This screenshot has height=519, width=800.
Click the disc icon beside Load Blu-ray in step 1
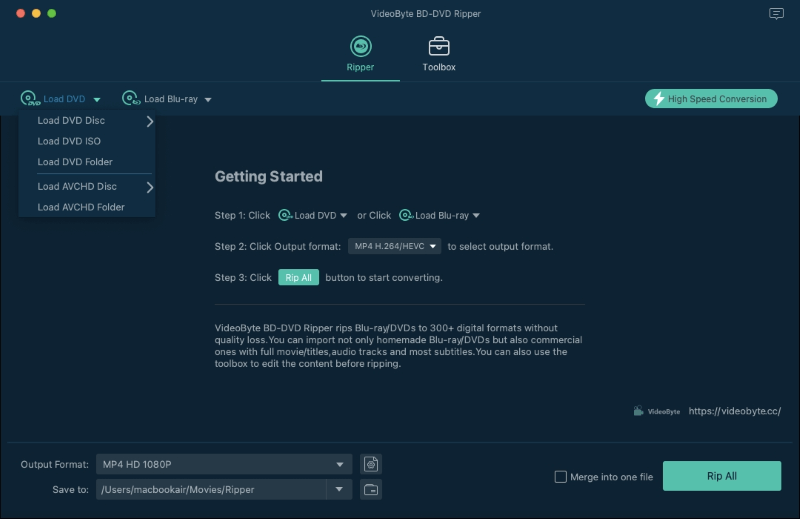[x=406, y=215]
